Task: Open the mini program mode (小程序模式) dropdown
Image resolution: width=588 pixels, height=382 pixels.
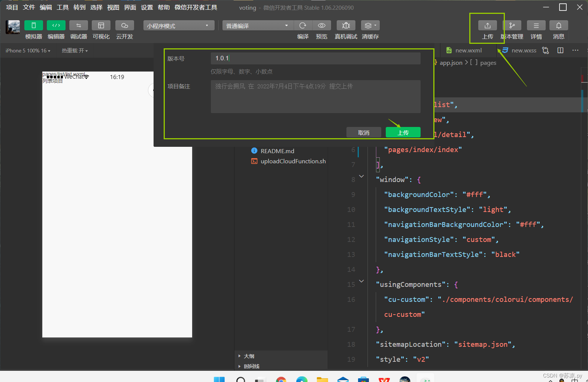Action: (179, 25)
